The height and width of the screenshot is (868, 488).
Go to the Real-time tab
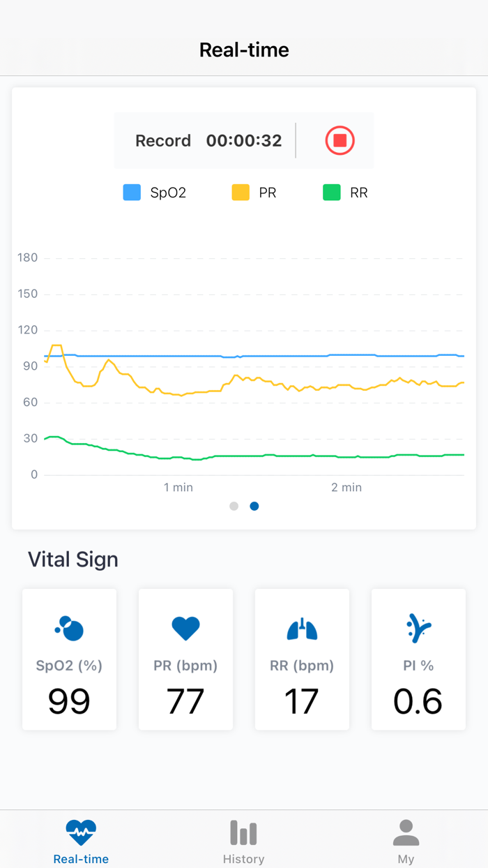pyautogui.click(x=81, y=839)
